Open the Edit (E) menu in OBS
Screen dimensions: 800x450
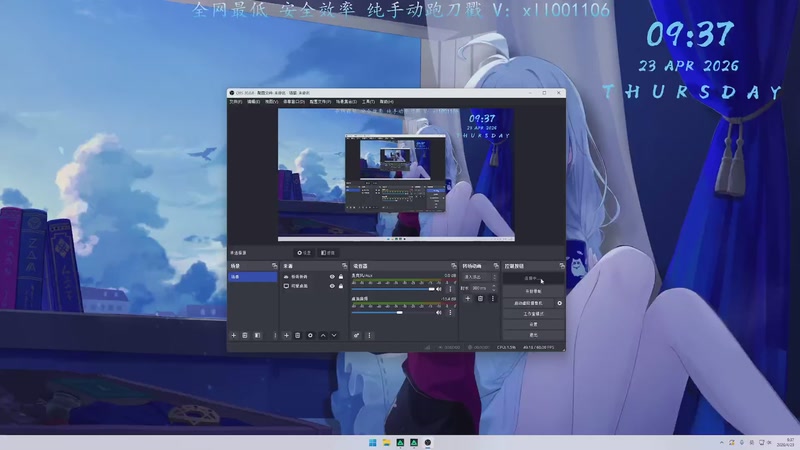(x=254, y=102)
